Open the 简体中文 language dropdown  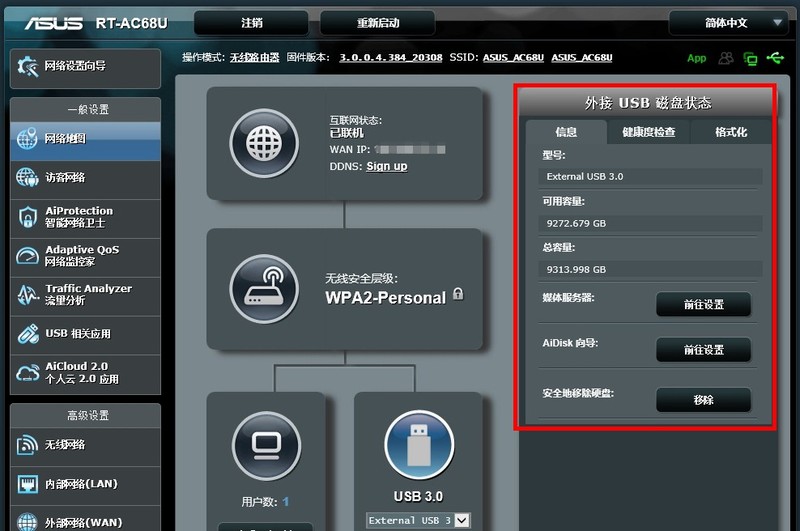tap(729, 23)
